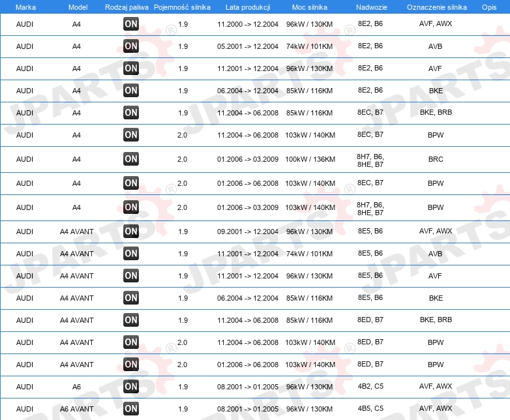Select the A6 model cell in 4B2 row
The image size is (510, 420).
[76, 387]
